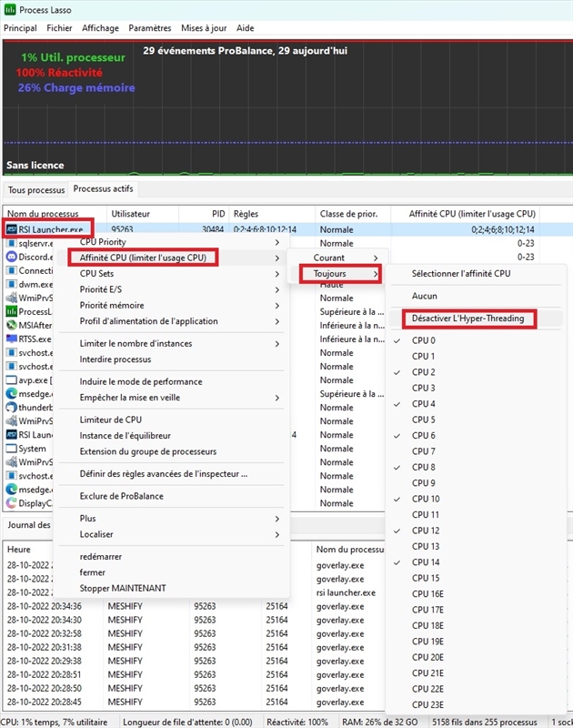Click the PID column header
This screenshot has height=728, width=573.
[x=216, y=213]
